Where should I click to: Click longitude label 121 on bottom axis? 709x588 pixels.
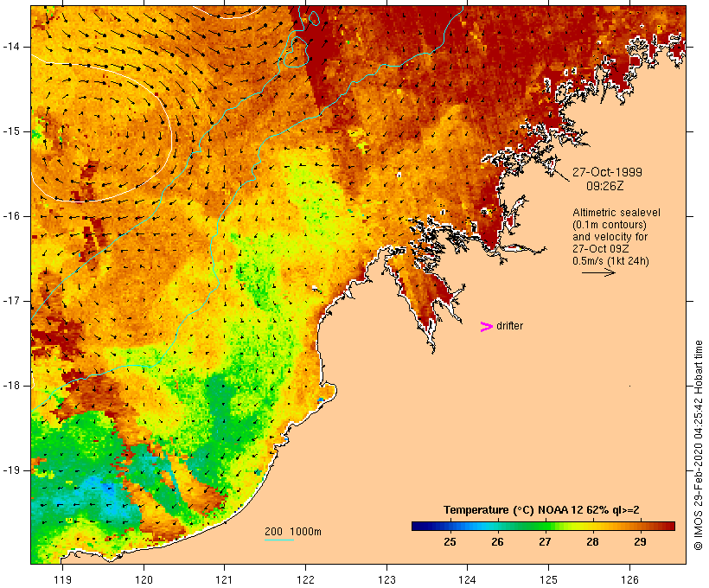point(224,579)
